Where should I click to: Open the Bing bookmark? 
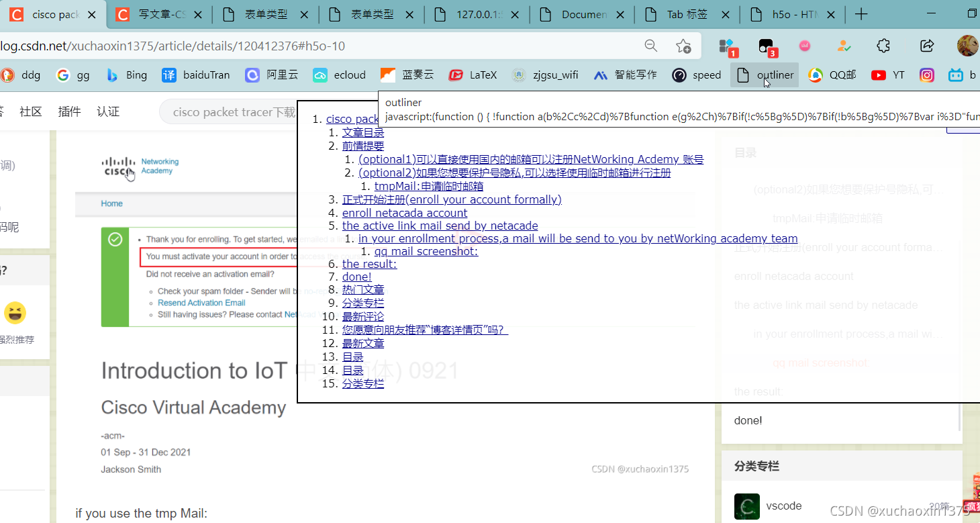127,75
